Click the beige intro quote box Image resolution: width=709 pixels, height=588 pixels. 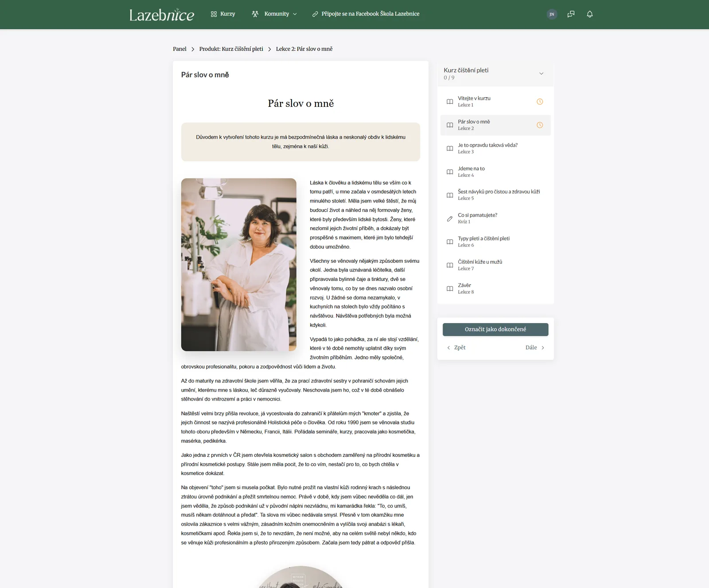300,142
